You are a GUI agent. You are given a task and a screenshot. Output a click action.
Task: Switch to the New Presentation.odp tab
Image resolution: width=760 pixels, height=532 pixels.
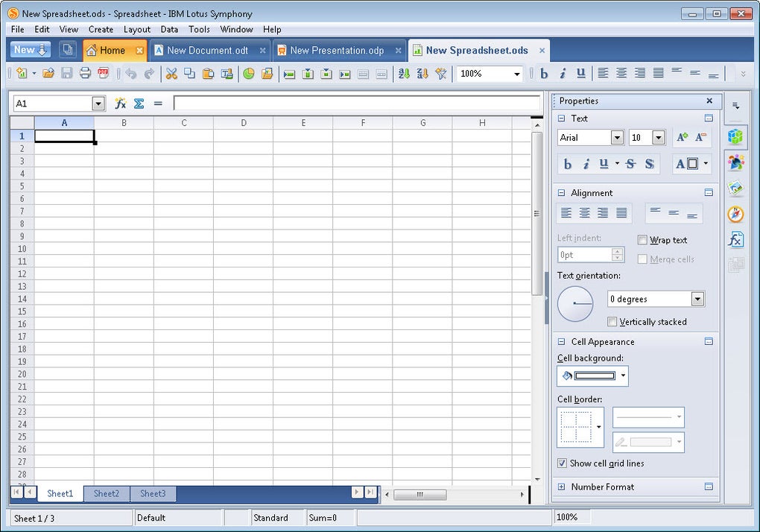[338, 51]
